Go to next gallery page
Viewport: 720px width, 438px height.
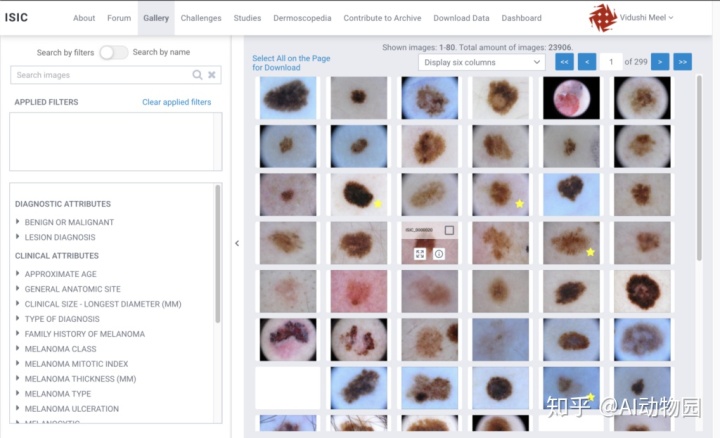coord(660,62)
